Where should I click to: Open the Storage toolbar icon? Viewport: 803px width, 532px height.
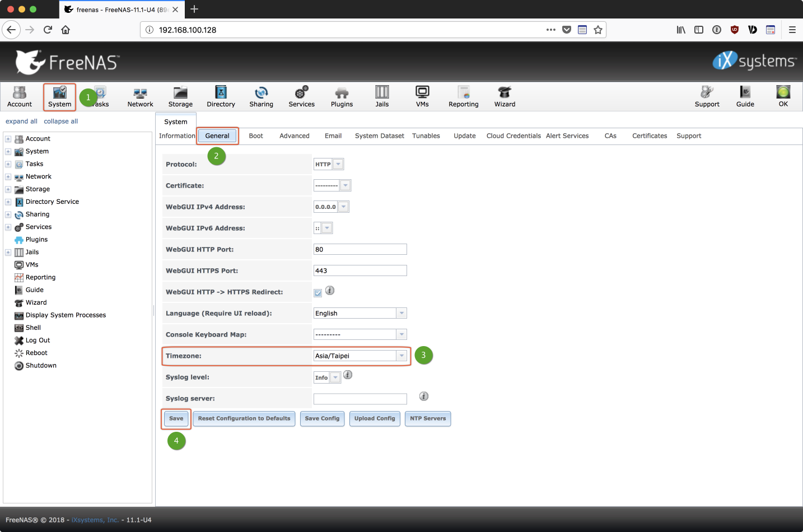(x=180, y=96)
